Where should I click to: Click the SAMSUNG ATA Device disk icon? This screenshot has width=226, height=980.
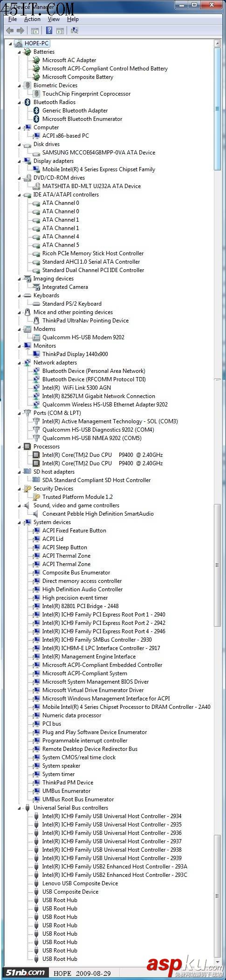click(x=36, y=153)
